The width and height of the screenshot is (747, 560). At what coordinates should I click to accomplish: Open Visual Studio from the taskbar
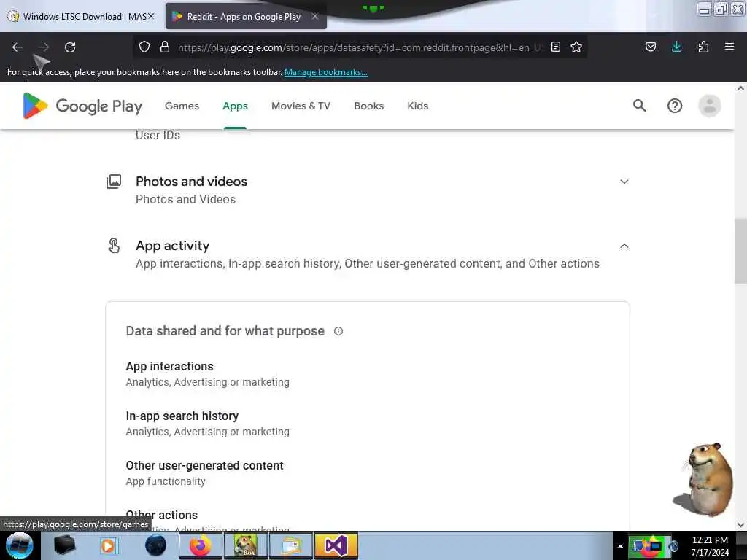(x=336, y=545)
